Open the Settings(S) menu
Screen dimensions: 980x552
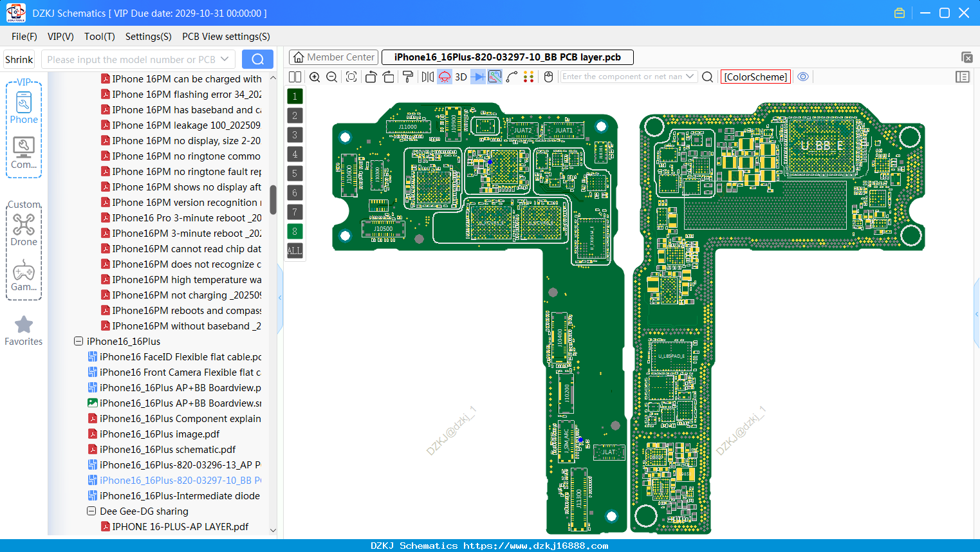tap(149, 37)
